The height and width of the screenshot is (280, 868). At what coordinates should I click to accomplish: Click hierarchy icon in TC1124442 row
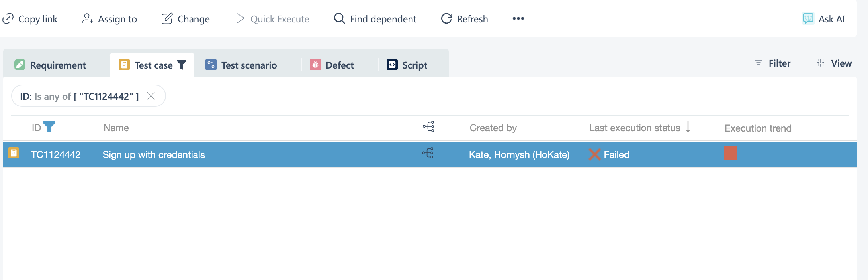(428, 154)
